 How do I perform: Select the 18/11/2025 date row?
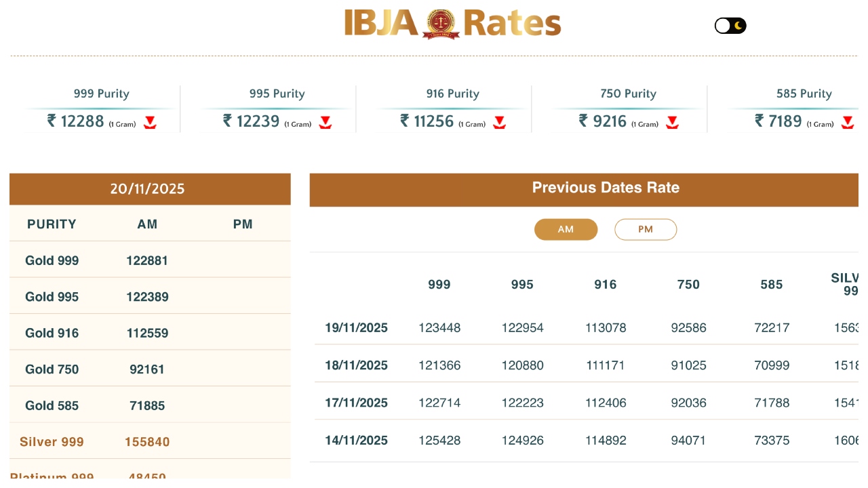pos(356,365)
